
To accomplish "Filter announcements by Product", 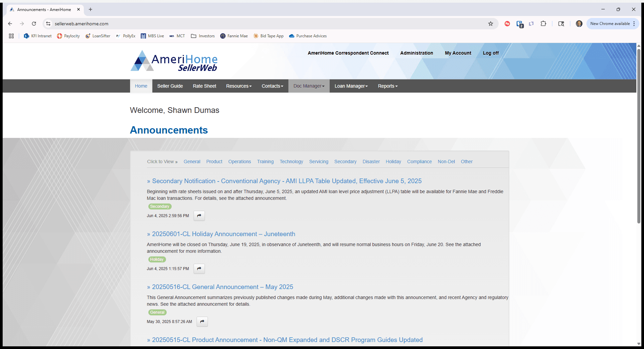I will pyautogui.click(x=214, y=162).
